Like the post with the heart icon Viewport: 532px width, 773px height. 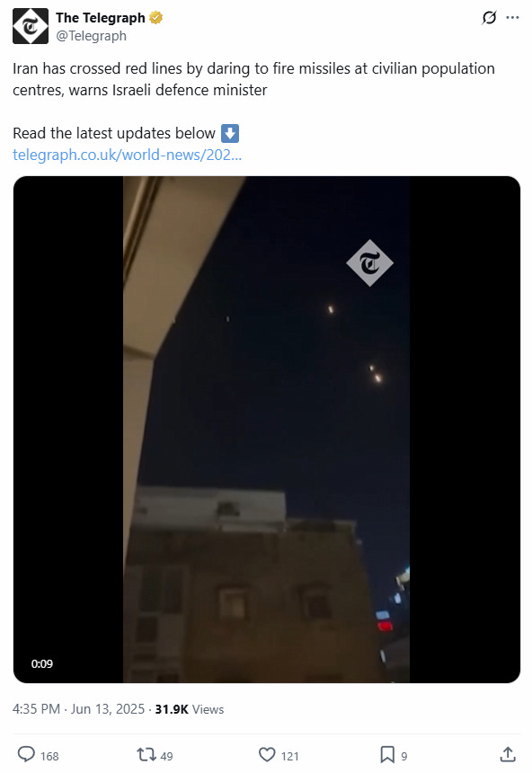267,754
